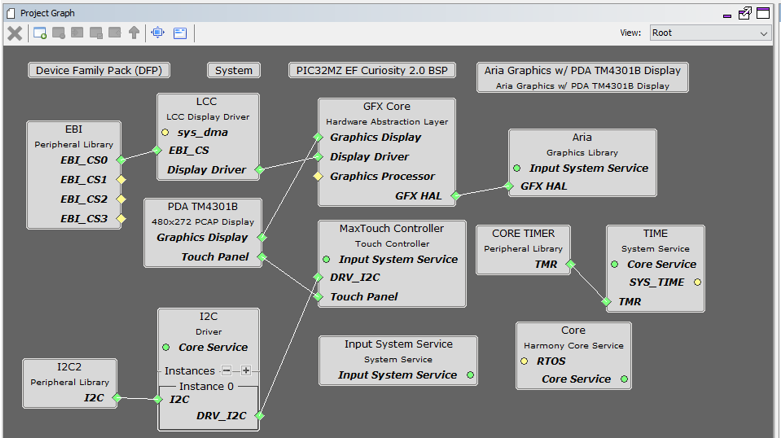Click I2C Driver Core Service green circle

(166, 347)
